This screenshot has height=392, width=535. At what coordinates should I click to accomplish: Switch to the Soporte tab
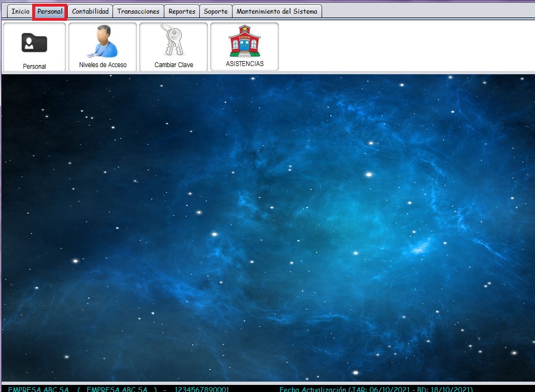click(x=216, y=11)
